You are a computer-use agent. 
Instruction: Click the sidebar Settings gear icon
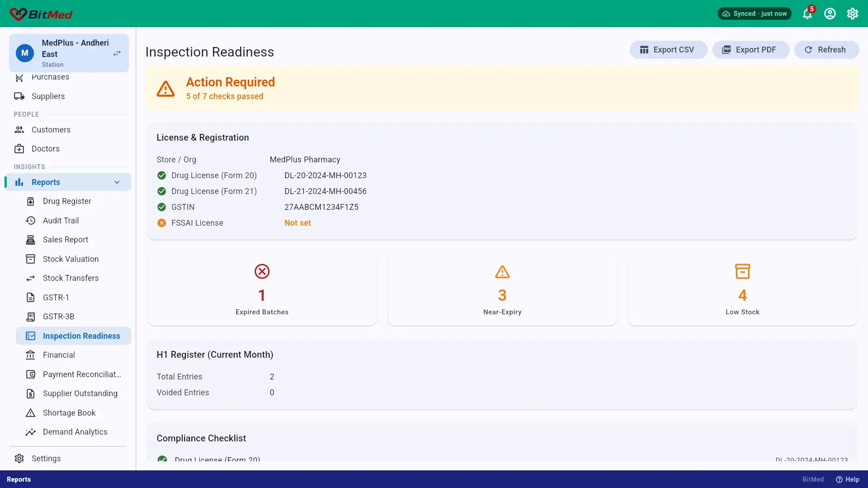[19, 459]
